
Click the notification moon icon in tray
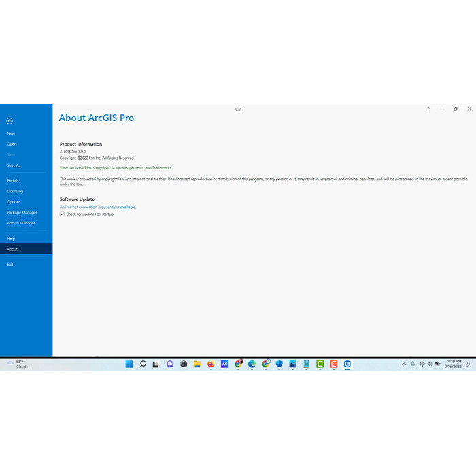pos(468,364)
